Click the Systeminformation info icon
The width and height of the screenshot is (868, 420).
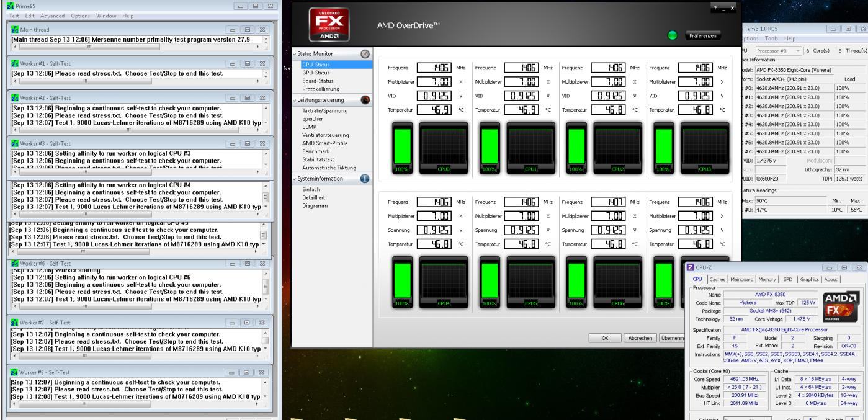point(365,179)
